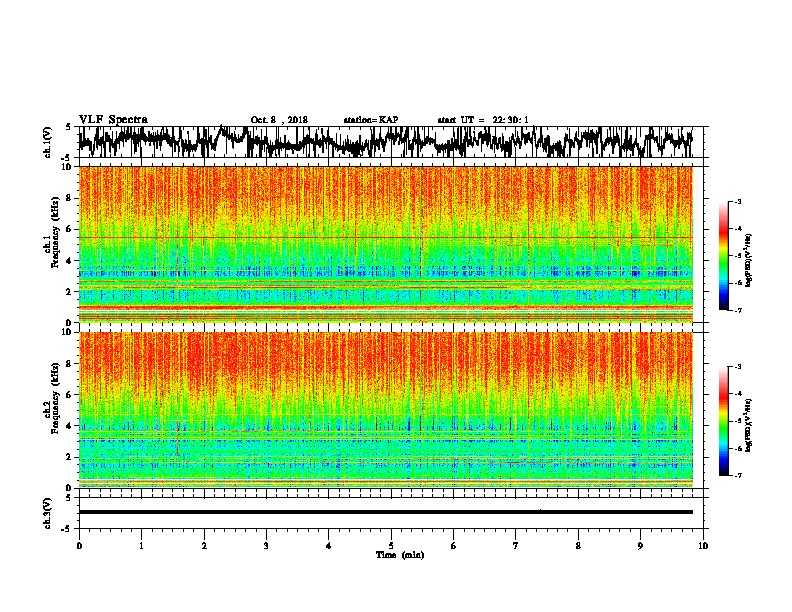Click the log(PSD) label beside ch.1 color bar

(x=748, y=261)
